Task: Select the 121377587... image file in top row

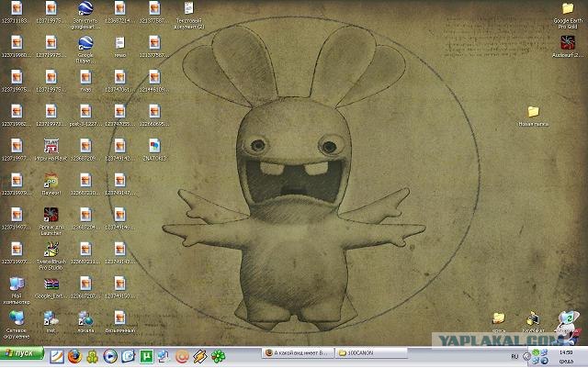Action: [x=154, y=12]
